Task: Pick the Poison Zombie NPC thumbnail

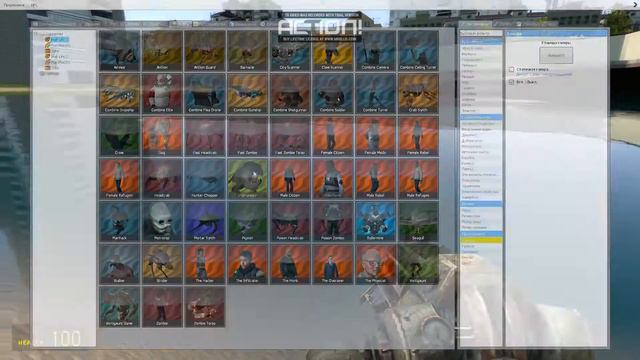Action: point(333,221)
